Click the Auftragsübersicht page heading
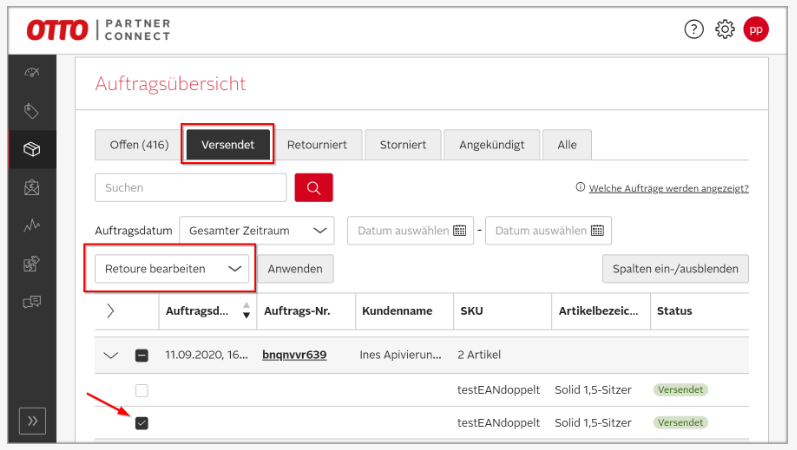The image size is (797, 450). (x=170, y=83)
